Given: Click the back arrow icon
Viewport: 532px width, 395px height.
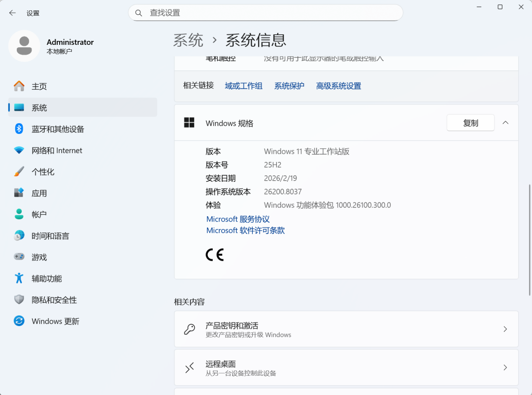Looking at the screenshot, I should 12,13.
